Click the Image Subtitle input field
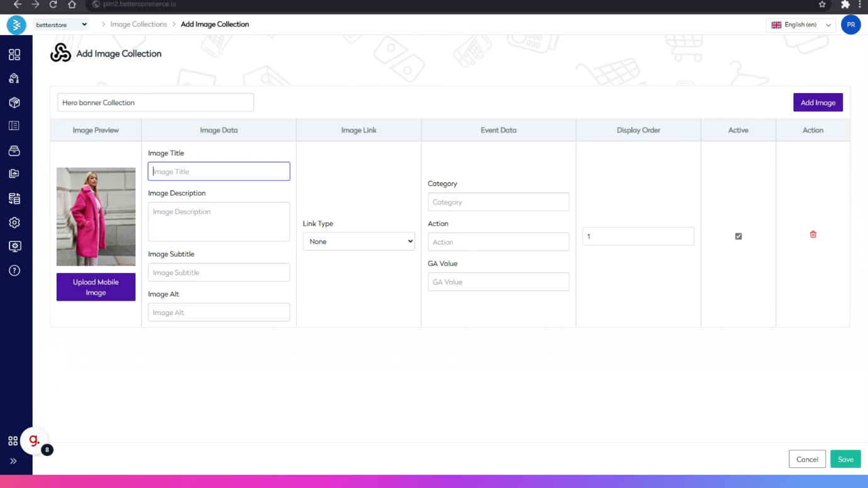 coord(219,272)
